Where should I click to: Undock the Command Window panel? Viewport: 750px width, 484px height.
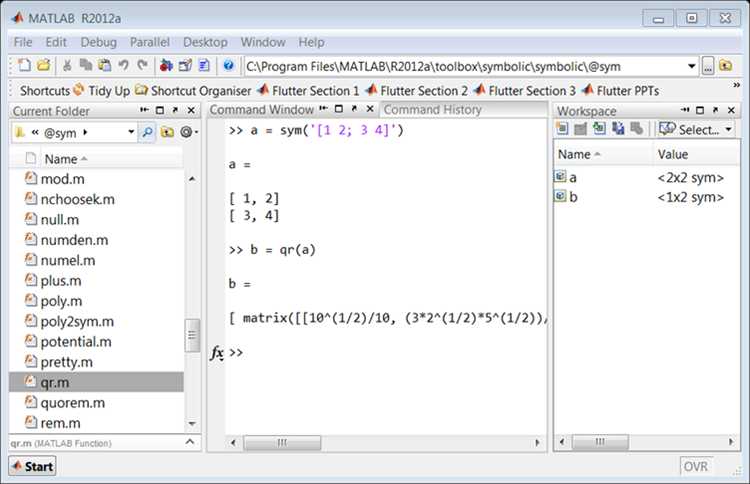point(354,109)
